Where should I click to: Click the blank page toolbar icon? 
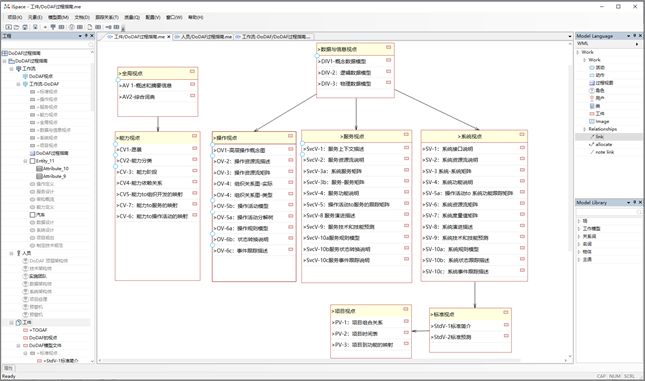89,27
